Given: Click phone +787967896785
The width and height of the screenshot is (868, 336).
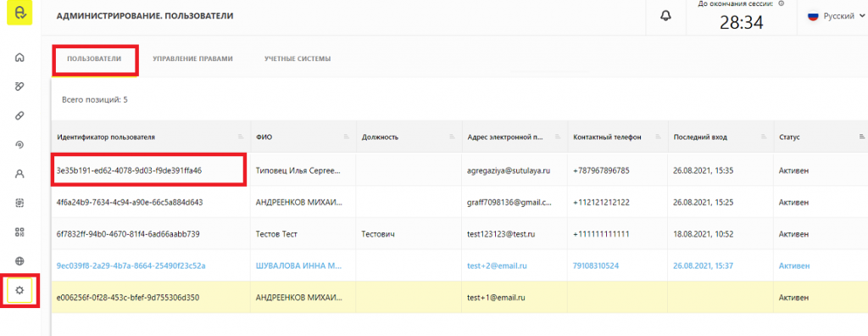Looking at the screenshot, I should tap(601, 171).
